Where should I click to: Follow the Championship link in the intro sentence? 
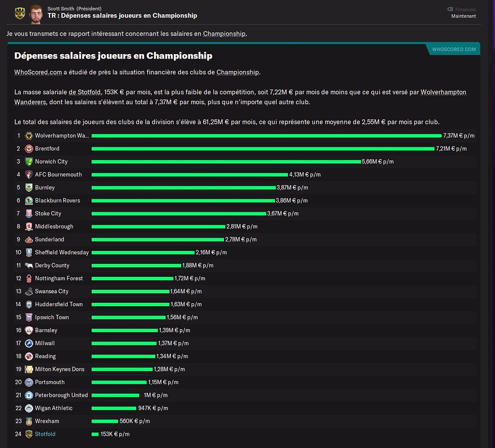tap(224, 34)
